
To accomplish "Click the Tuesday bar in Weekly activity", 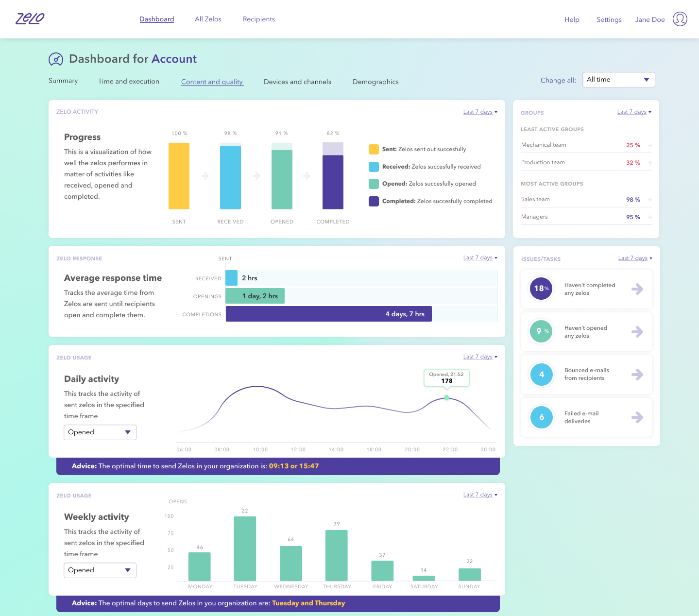I will click(245, 549).
